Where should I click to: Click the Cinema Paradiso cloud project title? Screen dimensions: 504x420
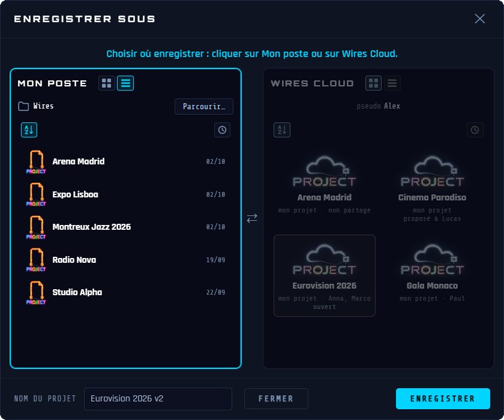(x=433, y=197)
